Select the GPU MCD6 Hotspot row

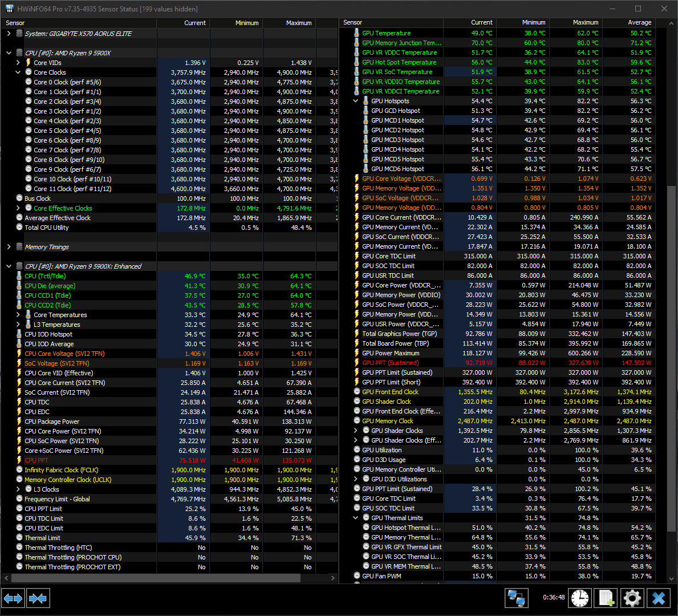(x=497, y=169)
